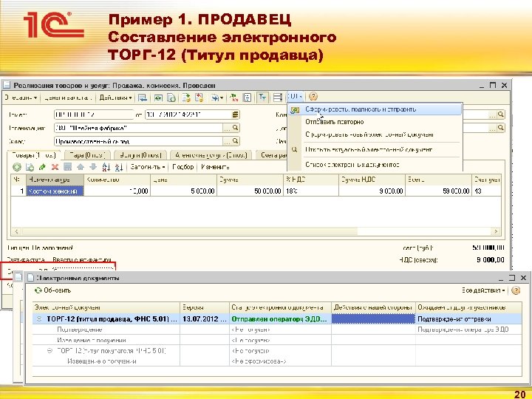Open the 'Заполнить' dropdown in table toolbar
The image size is (532, 399).
[147, 167]
